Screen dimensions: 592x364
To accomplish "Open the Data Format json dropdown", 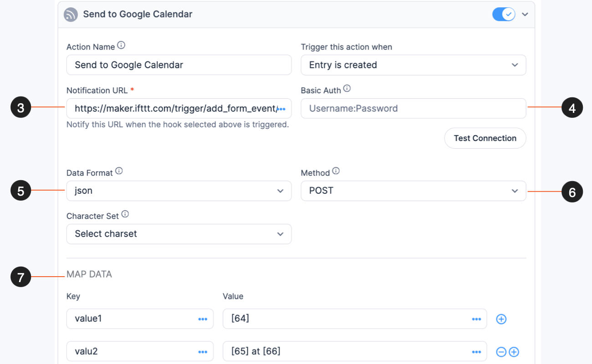I will coord(179,191).
